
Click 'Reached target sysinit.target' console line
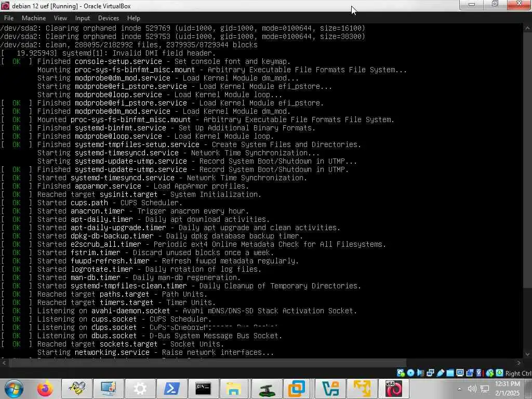[131, 194]
